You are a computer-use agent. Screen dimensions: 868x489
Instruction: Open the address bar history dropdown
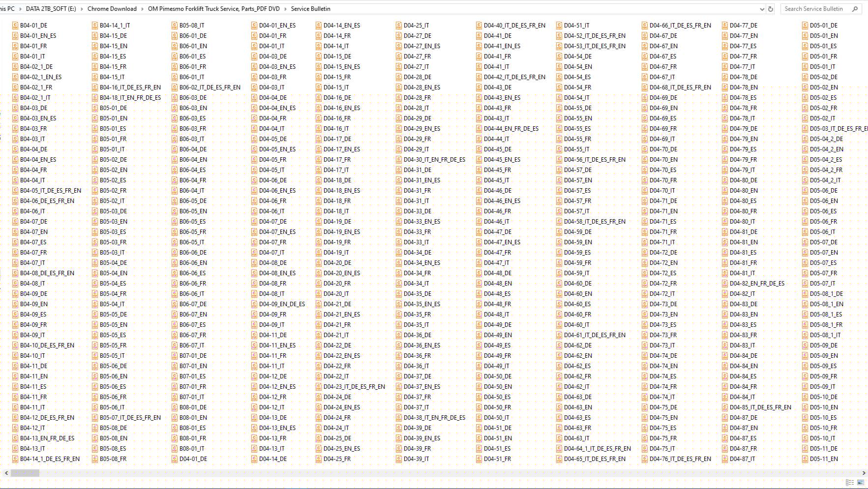[x=762, y=9]
